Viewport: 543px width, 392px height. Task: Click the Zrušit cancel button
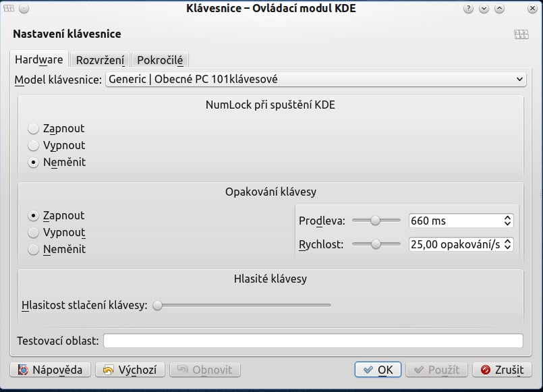click(502, 370)
